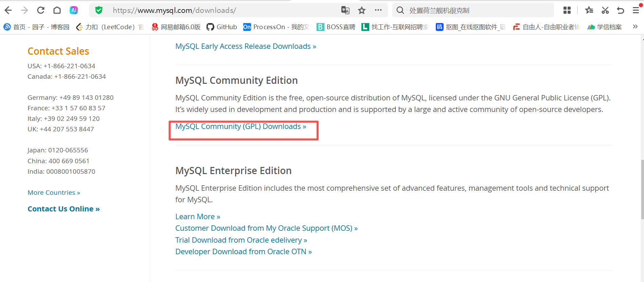Click the UK: +44 207 553 8447 line

coord(60,129)
